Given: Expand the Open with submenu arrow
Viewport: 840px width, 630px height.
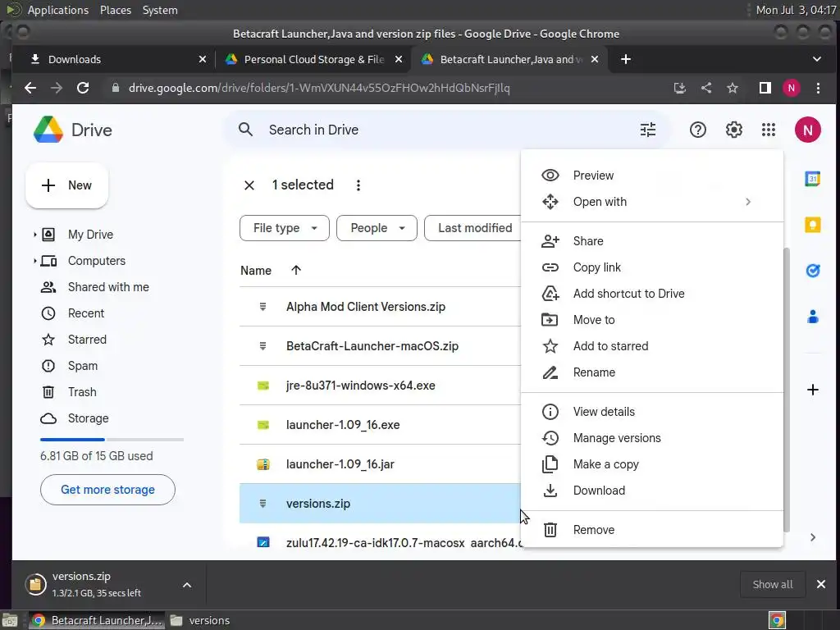Looking at the screenshot, I should click(748, 202).
